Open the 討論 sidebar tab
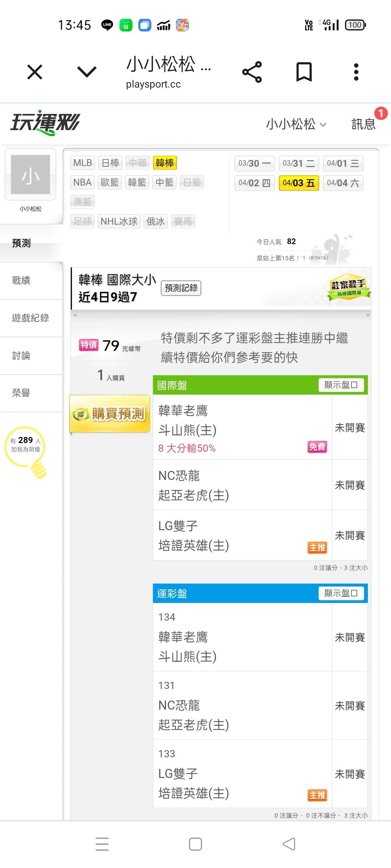391x868 pixels. [21, 356]
